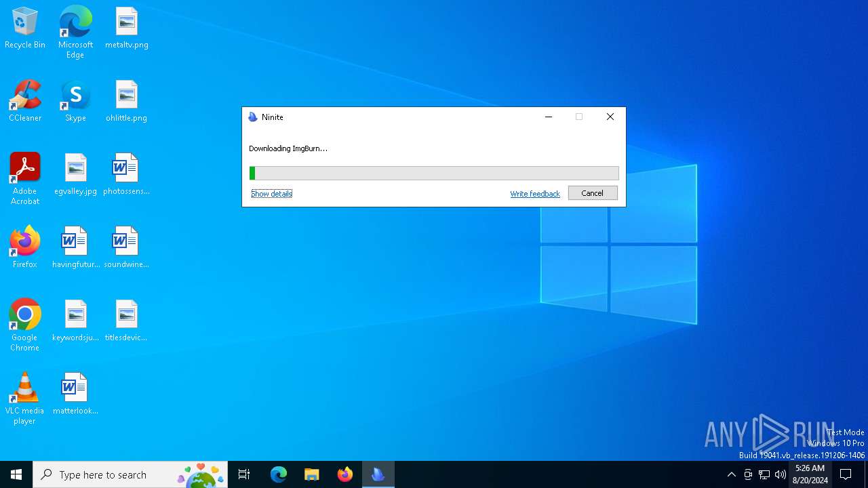Screen dimensions: 868x488
Task: Show hidden system tray icons
Action: (x=732, y=474)
